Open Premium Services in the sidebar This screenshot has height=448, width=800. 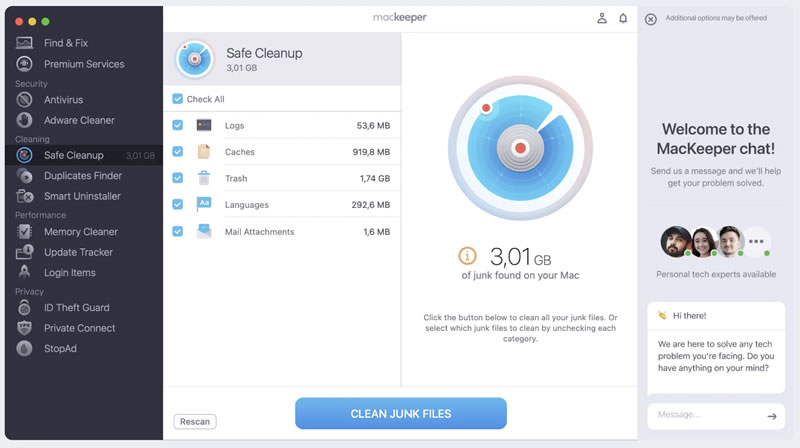pyautogui.click(x=84, y=64)
